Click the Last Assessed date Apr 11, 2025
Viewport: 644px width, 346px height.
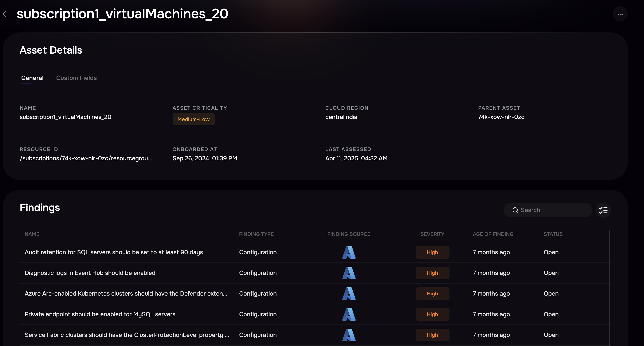pos(356,158)
